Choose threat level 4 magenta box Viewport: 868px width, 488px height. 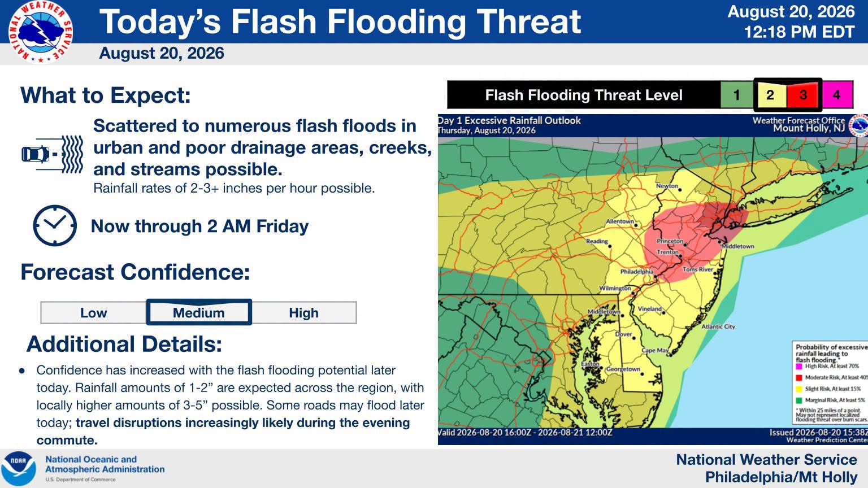click(836, 95)
